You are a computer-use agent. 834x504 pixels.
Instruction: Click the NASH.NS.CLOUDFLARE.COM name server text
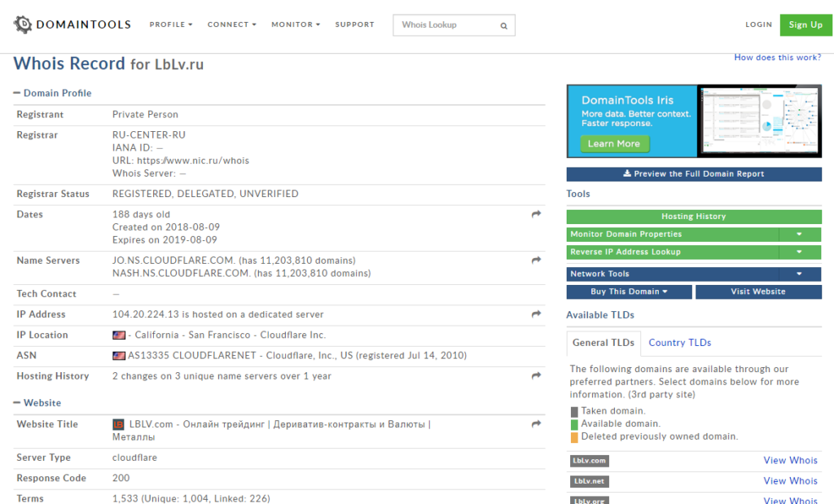pos(181,274)
